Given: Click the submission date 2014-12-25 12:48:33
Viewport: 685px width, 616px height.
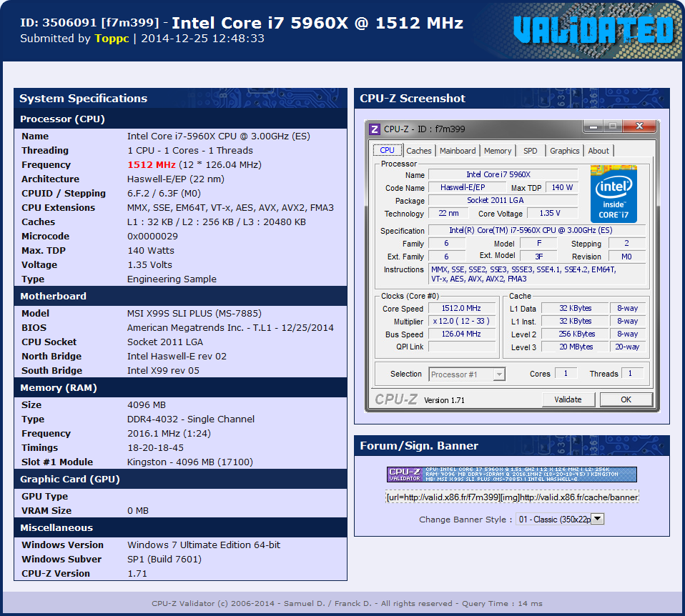Looking at the screenshot, I should coord(202,39).
